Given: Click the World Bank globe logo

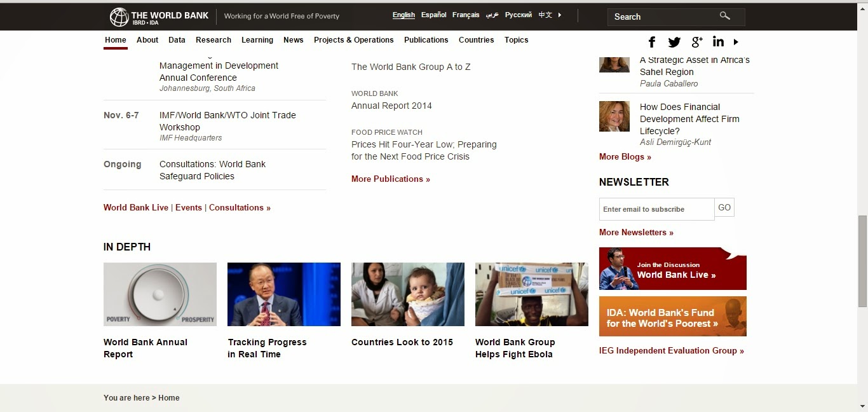Looking at the screenshot, I should tap(119, 17).
